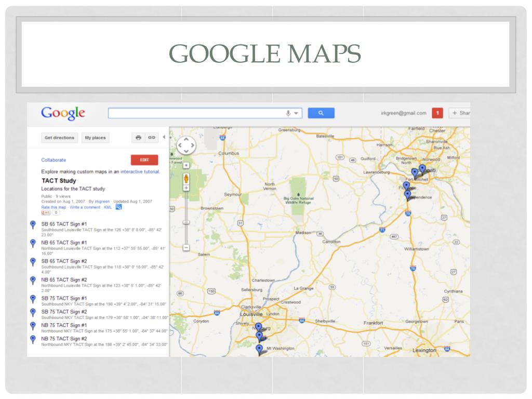The width and height of the screenshot is (532, 399).
Task: Click the link chain icon
Action: [152, 138]
